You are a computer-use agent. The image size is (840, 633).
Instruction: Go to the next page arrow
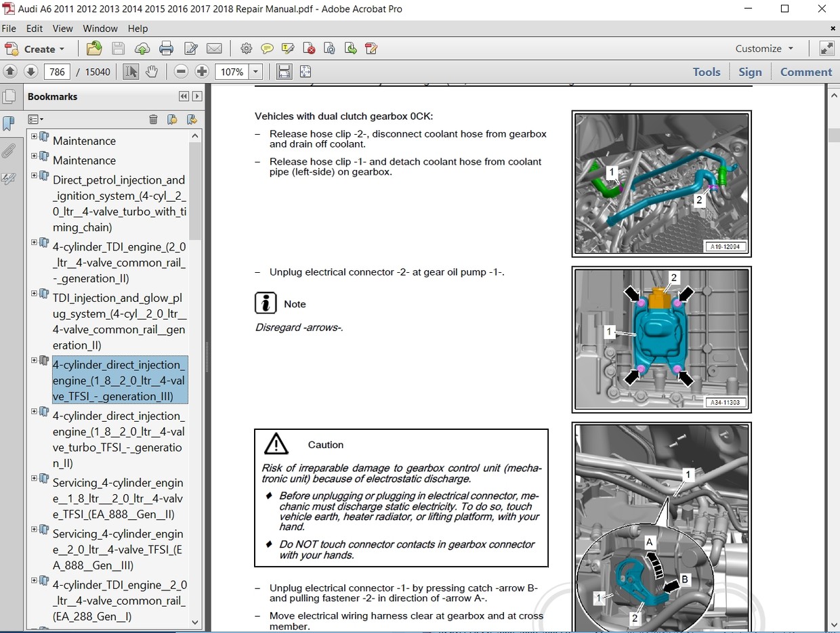pyautogui.click(x=30, y=72)
